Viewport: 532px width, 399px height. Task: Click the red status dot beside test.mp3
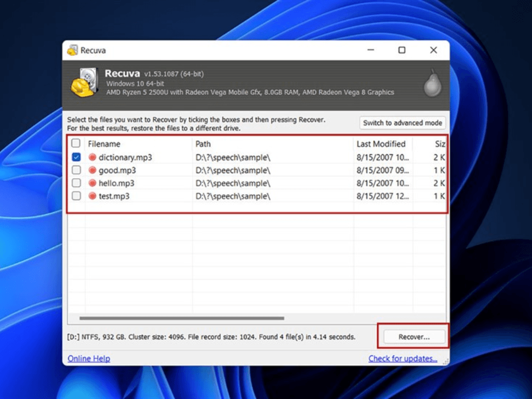[92, 196]
